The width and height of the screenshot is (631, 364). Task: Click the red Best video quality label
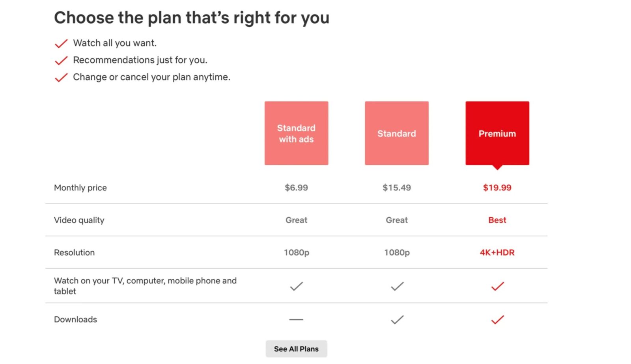(497, 220)
